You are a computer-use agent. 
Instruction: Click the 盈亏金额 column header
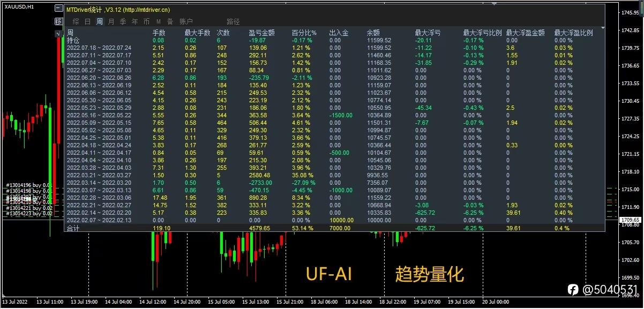pyautogui.click(x=262, y=33)
